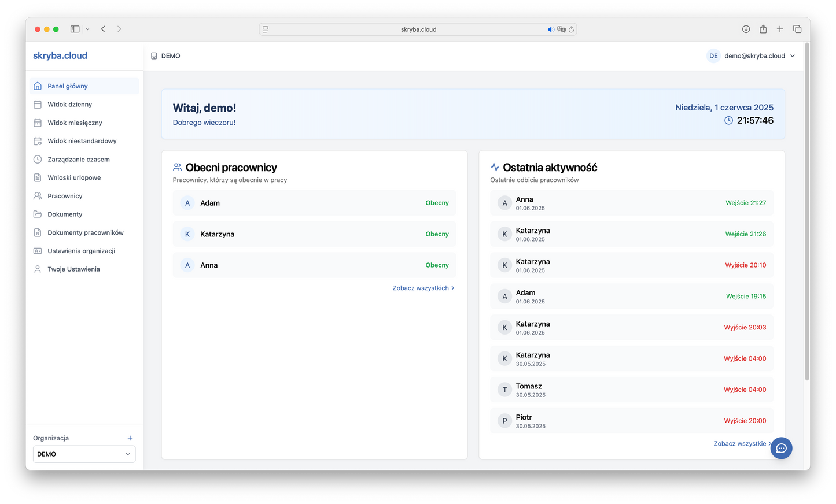The image size is (836, 504).
Task: Open the chat support bubble icon
Action: (781, 448)
